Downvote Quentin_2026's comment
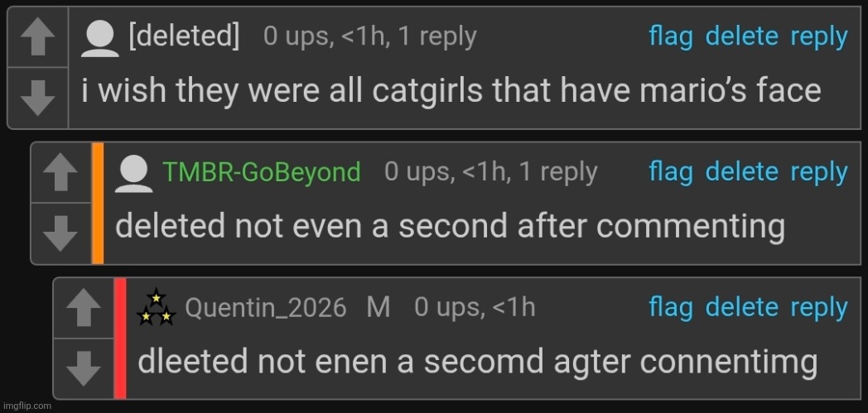 (x=83, y=369)
